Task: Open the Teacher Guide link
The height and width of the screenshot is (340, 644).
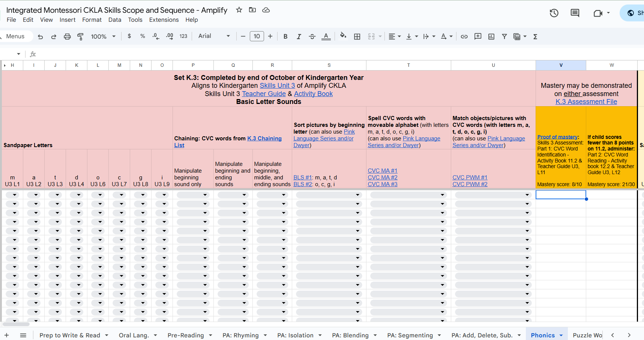Action: pyautogui.click(x=264, y=94)
